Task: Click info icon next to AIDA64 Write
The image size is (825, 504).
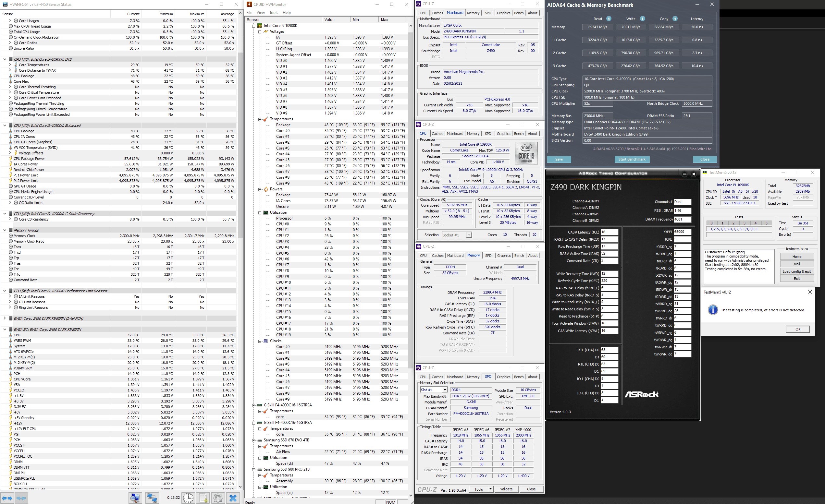Action: (642, 19)
